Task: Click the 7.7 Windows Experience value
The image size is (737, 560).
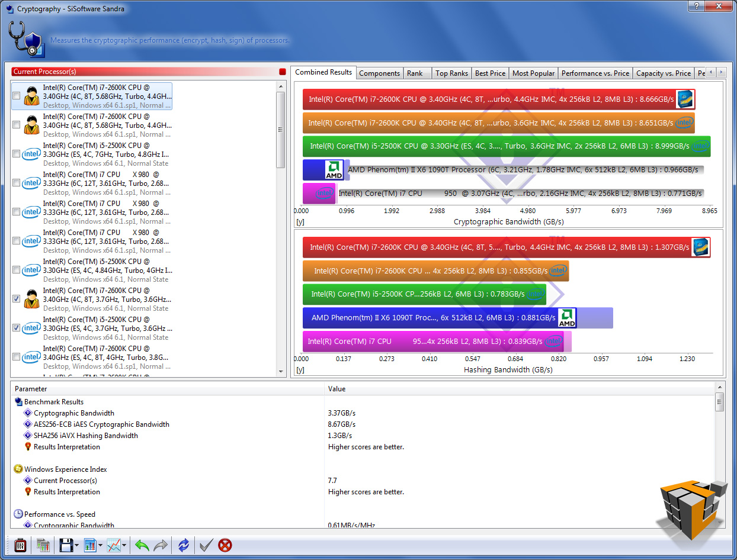Action: (332, 481)
